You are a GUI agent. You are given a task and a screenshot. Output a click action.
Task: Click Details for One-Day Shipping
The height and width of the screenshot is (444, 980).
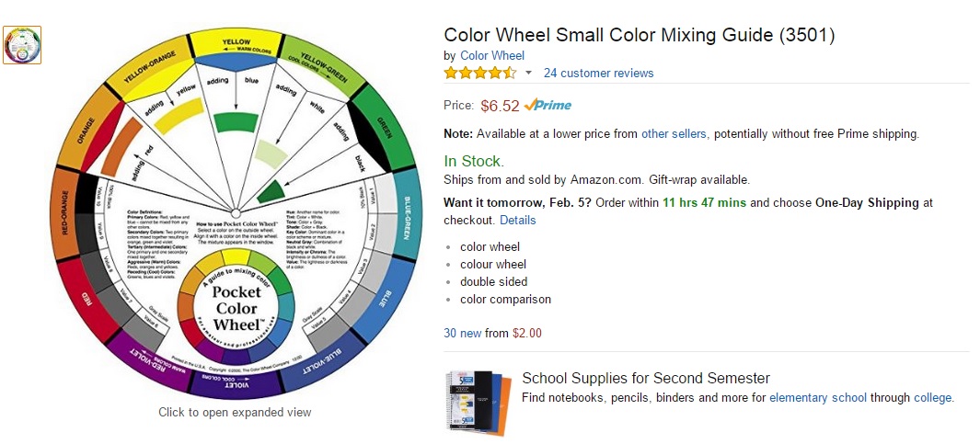517,221
